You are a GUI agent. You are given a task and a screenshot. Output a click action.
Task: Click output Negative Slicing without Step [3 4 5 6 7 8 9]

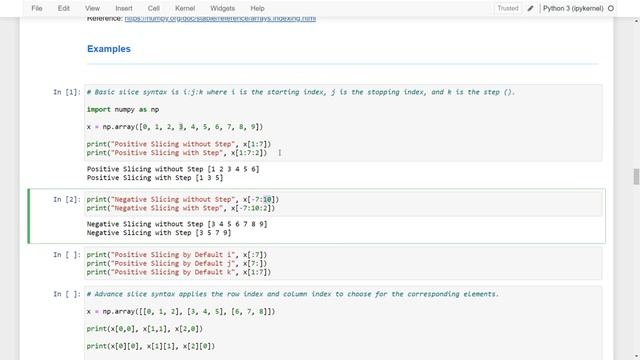pyautogui.click(x=177, y=224)
